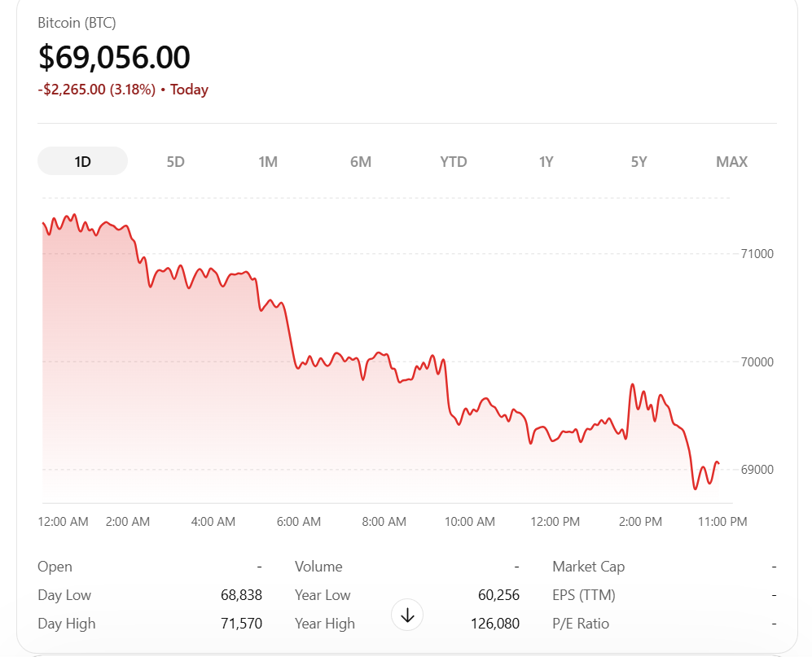Click the Day High value 71,570
This screenshot has height=657, width=812.
(241, 624)
